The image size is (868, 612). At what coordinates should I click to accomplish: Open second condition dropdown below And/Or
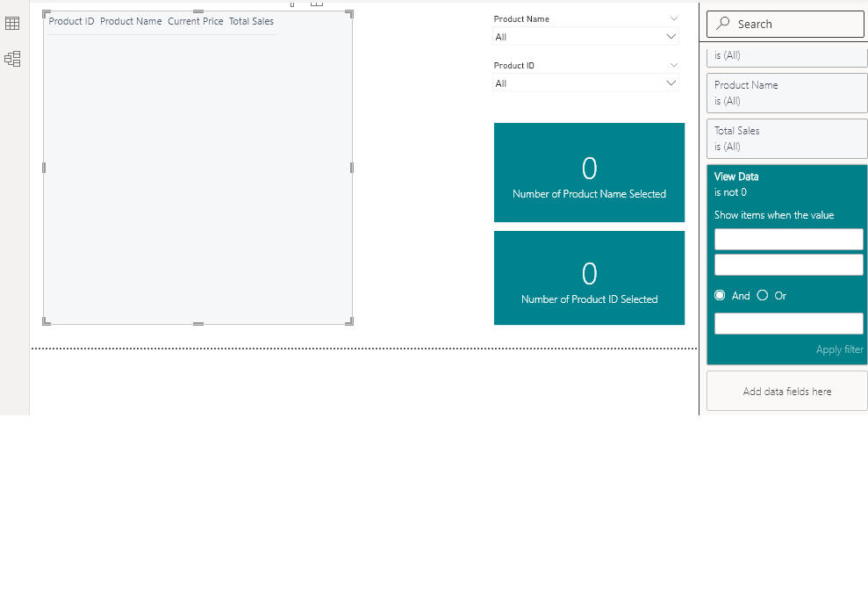coord(788,323)
